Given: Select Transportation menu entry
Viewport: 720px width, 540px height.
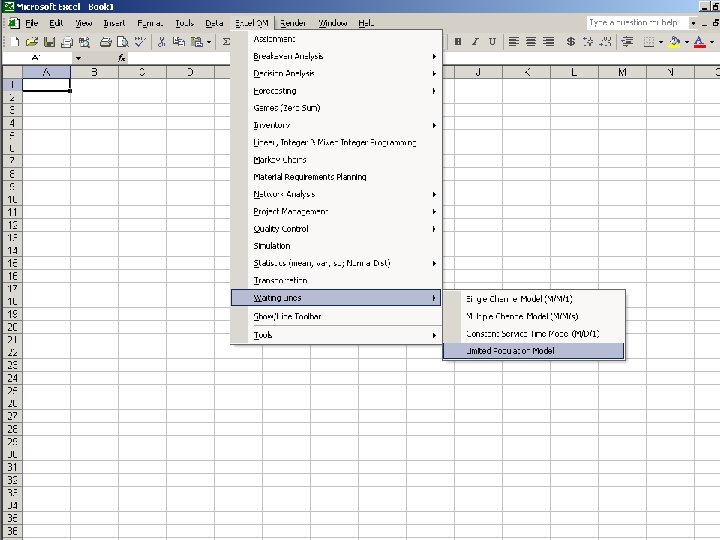Looking at the screenshot, I should [336, 280].
